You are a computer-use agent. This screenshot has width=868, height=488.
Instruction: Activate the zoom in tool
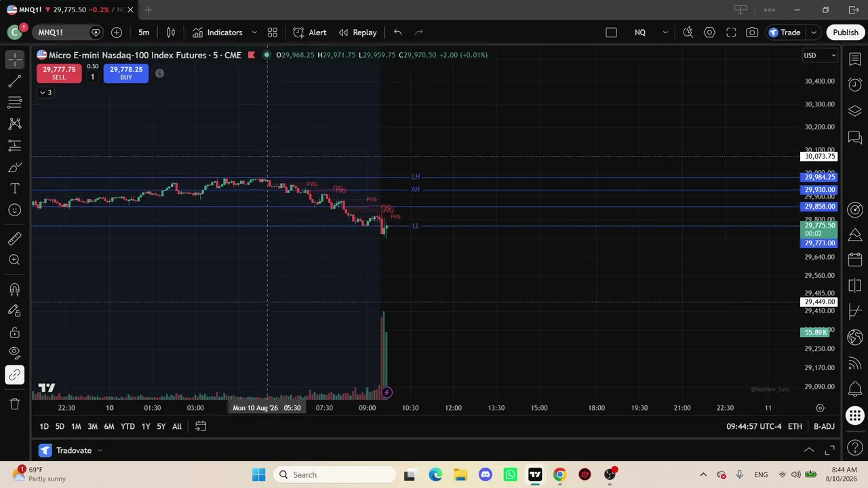coord(15,260)
